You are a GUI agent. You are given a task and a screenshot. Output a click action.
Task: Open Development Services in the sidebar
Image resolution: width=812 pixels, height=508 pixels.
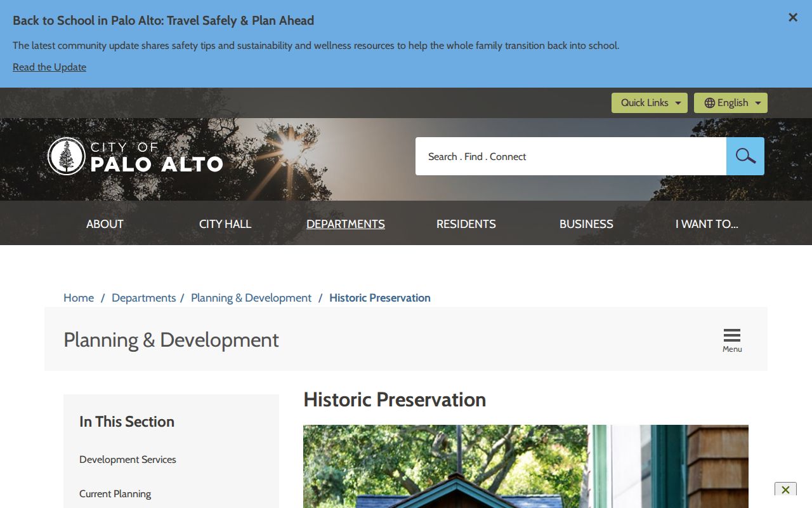128,460
